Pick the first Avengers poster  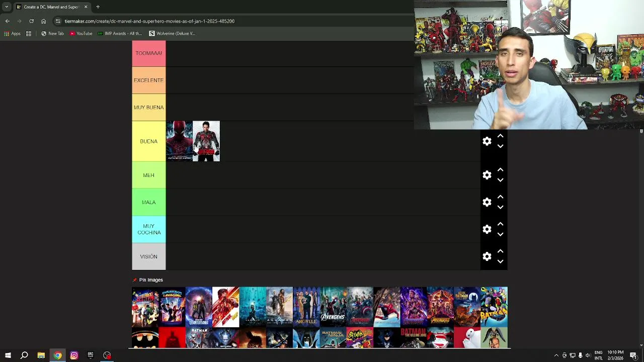[x=333, y=307]
